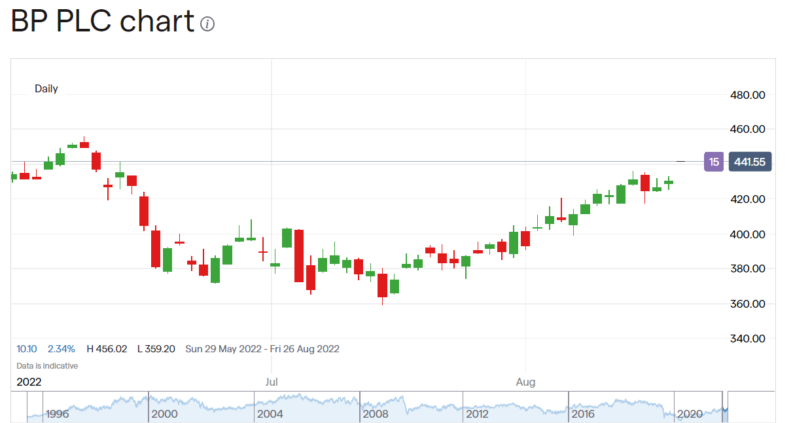793x423 pixels.
Task: Click 2004 in the history navigator
Action: tap(270, 414)
